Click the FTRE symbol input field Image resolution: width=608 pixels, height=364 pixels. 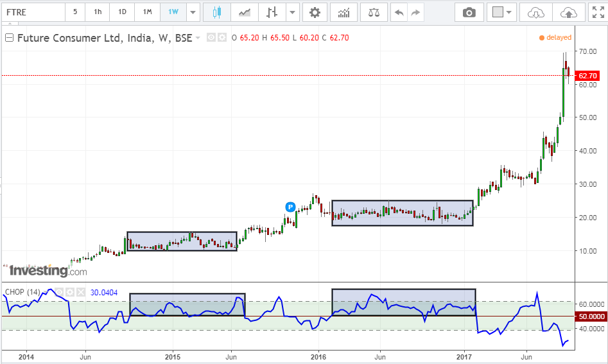pyautogui.click(x=33, y=12)
